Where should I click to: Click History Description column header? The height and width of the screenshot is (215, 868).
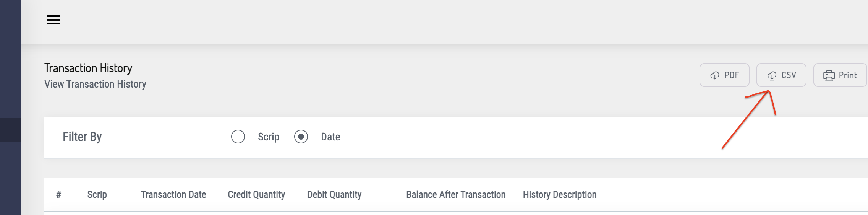point(560,195)
